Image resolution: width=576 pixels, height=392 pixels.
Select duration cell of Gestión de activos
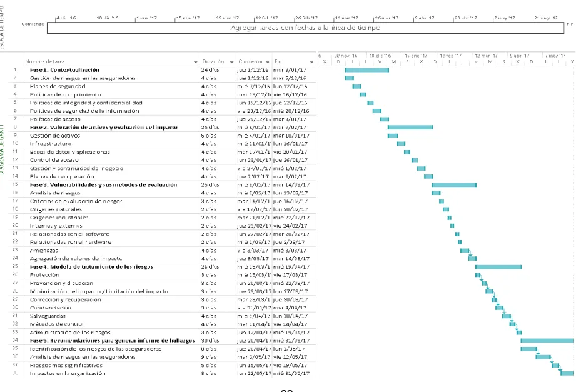tap(218, 136)
